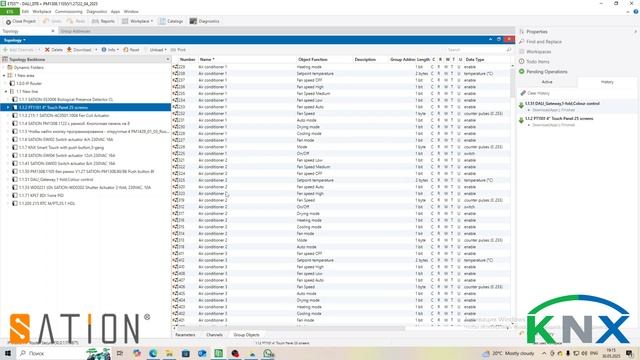Open the Commissioning menu

click(69, 12)
